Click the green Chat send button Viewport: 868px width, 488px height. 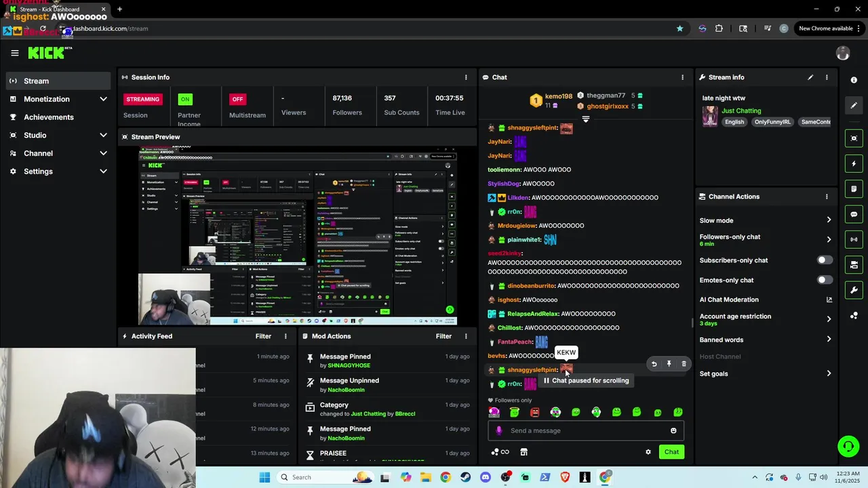(671, 452)
